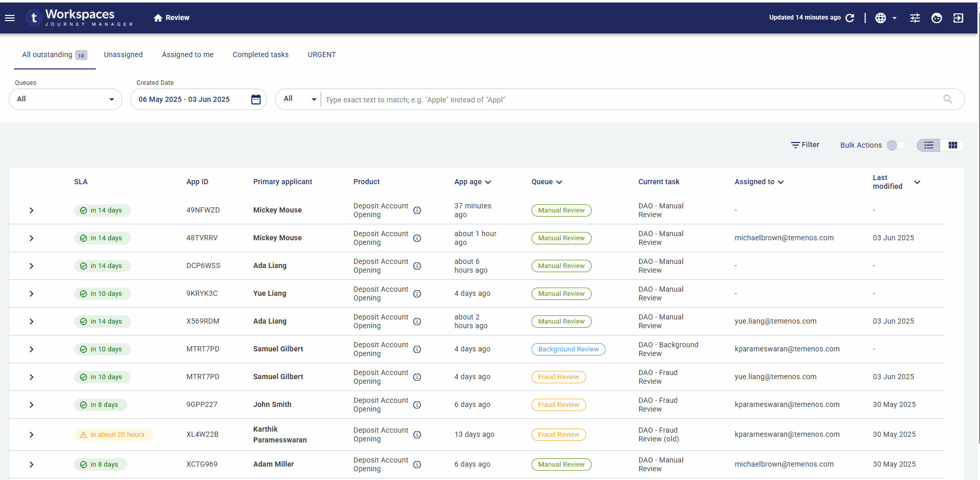
Task: Click the Background Review queue tag
Action: [x=568, y=349]
